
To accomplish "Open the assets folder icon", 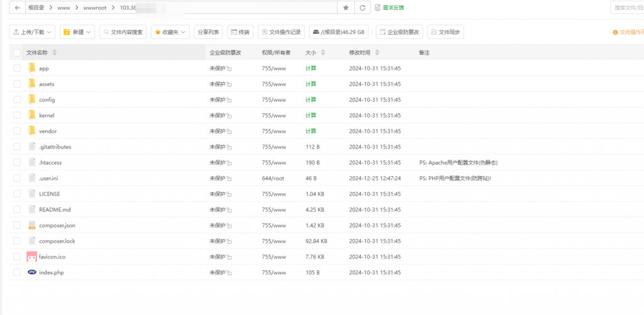I will 32,84.
